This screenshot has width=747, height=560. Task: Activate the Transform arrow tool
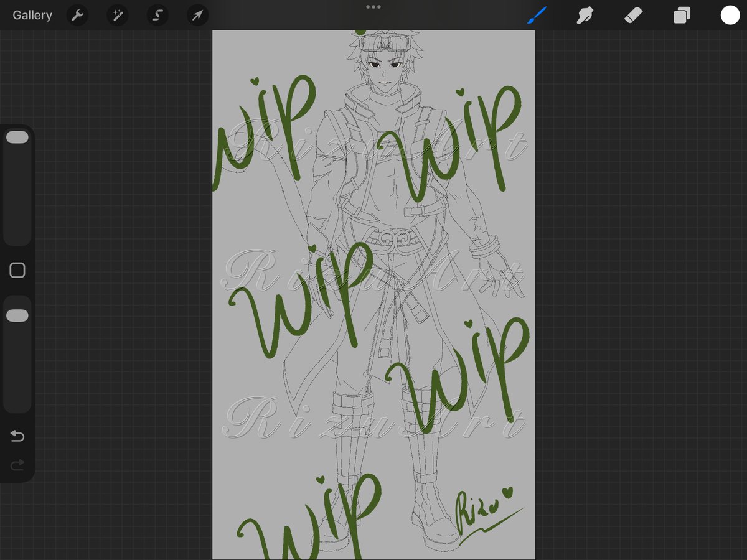coord(197,15)
